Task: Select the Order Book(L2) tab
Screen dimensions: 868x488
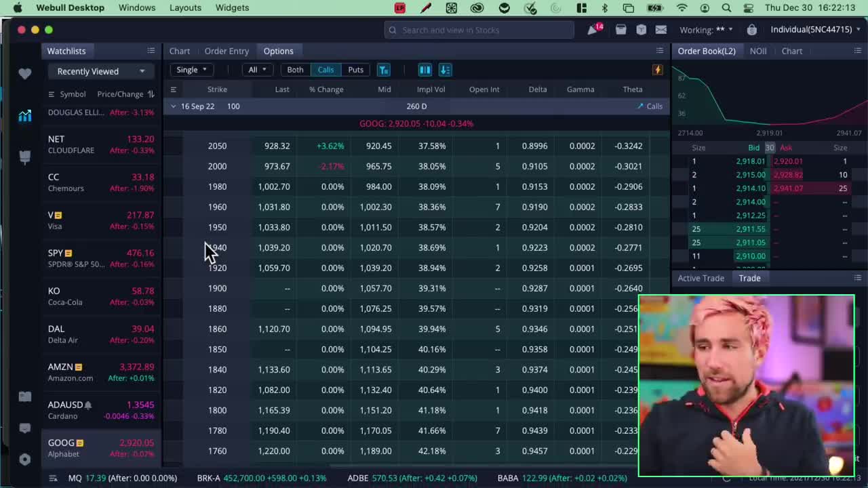Action: point(707,51)
